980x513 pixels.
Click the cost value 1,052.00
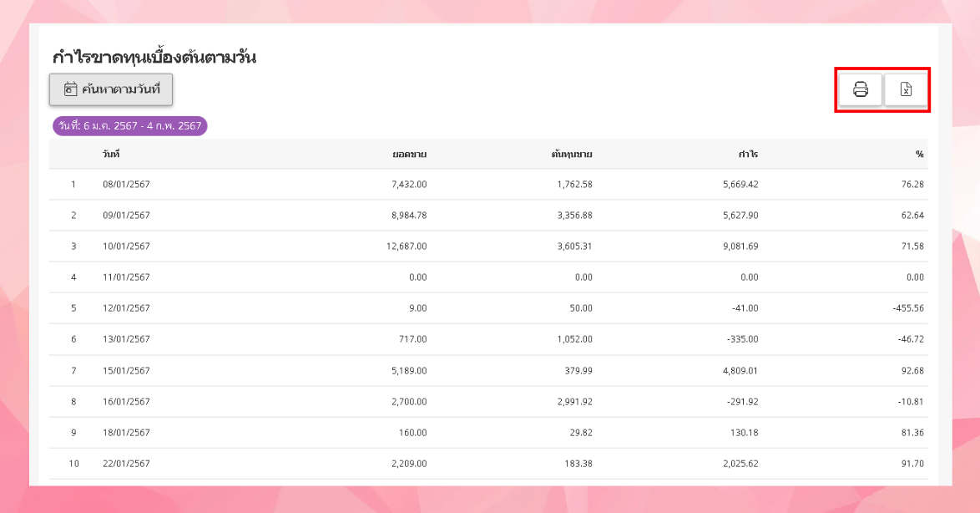click(573, 339)
